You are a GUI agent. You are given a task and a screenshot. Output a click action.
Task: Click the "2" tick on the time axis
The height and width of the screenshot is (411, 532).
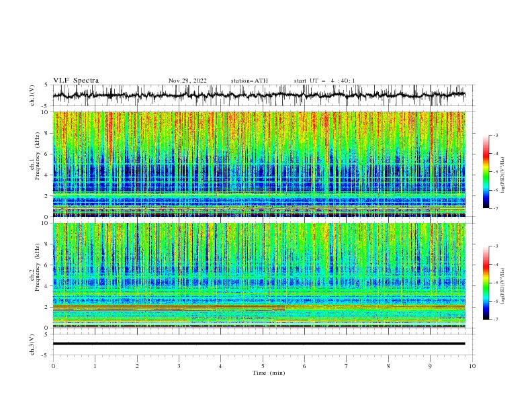[x=137, y=366]
